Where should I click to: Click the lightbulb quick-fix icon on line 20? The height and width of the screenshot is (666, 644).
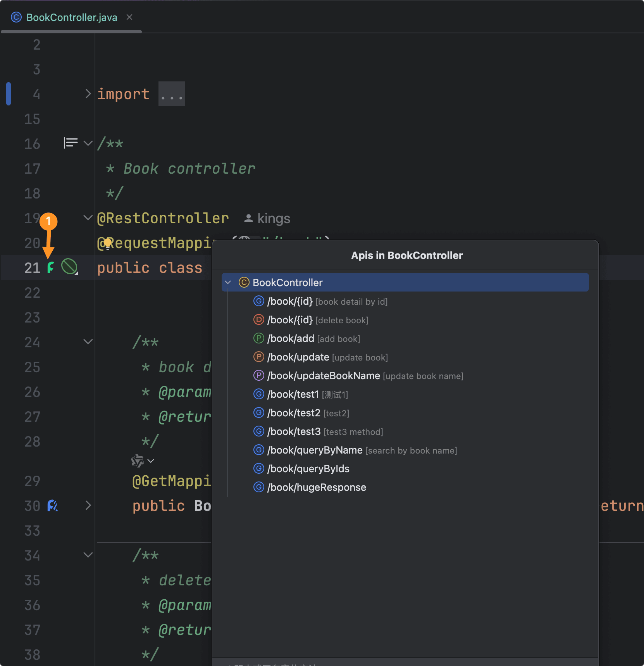click(x=108, y=243)
